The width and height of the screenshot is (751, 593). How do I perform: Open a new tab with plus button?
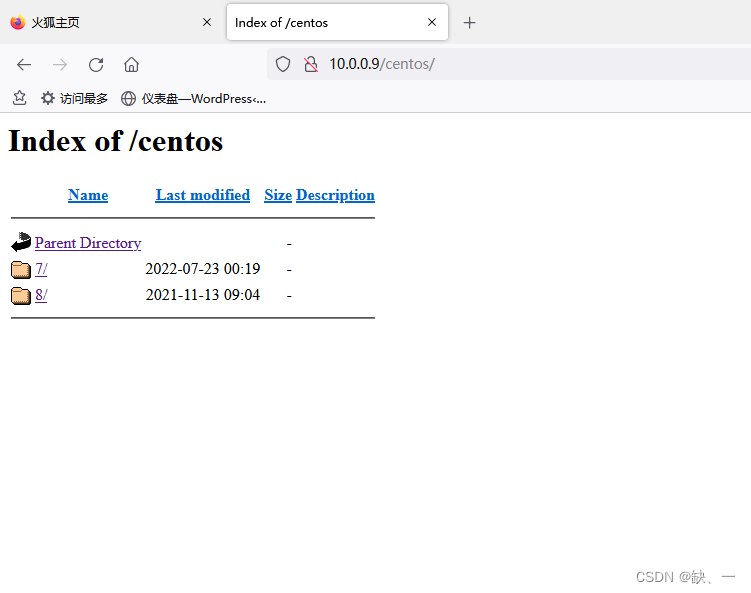470,23
